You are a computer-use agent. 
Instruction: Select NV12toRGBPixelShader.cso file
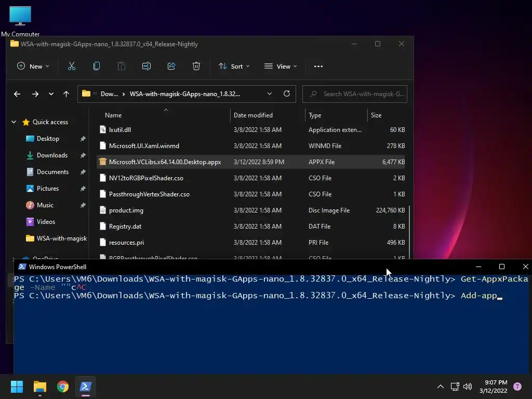point(251,178)
